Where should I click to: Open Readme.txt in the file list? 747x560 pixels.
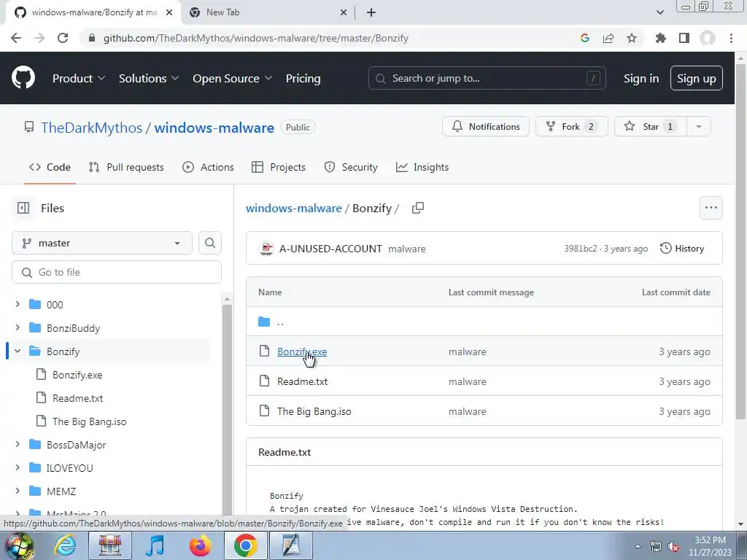pyautogui.click(x=303, y=381)
